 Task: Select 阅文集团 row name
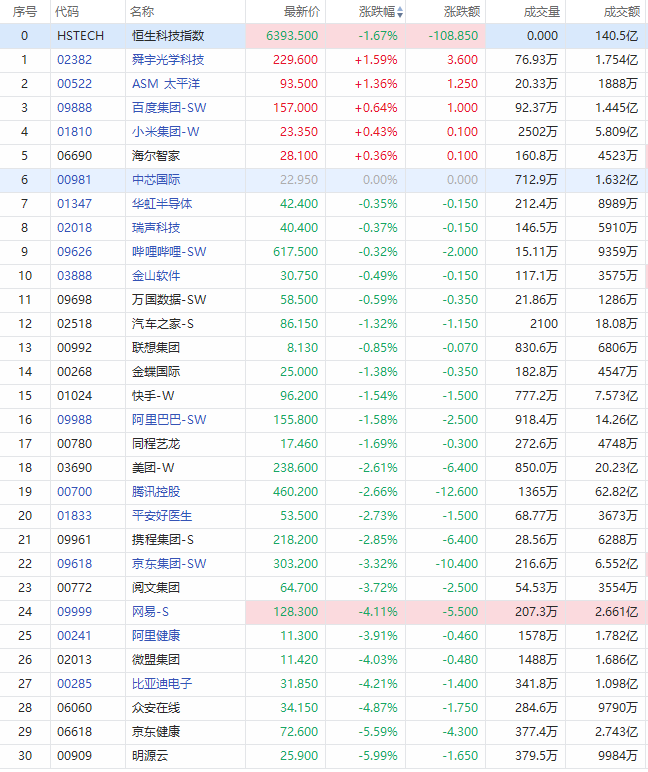point(156,587)
